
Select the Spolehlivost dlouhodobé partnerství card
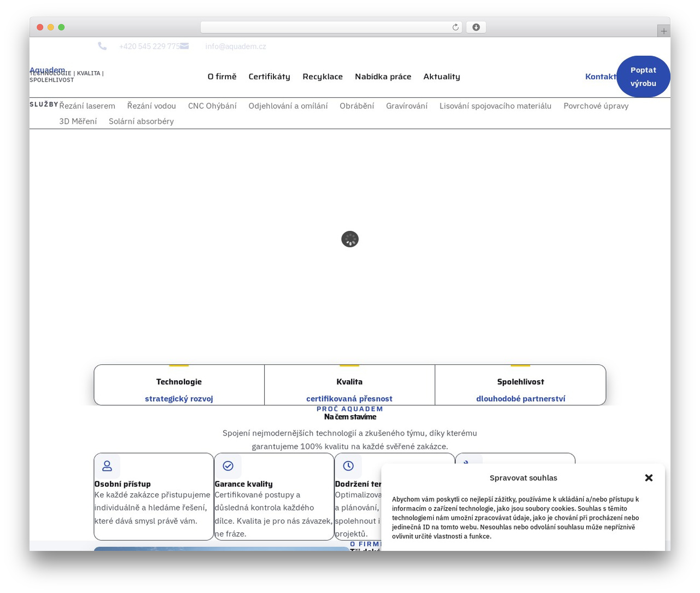click(521, 385)
